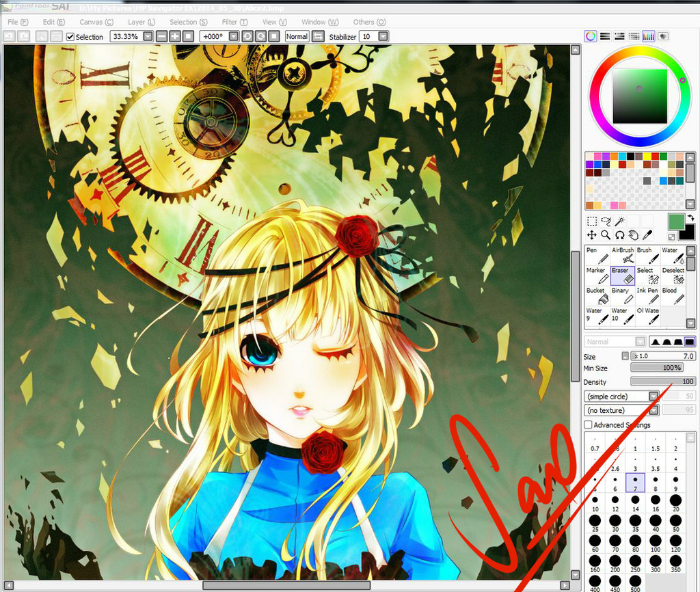Viewport: 700px width, 592px height.
Task: Select the Bucket fill tool
Action: pos(597,295)
